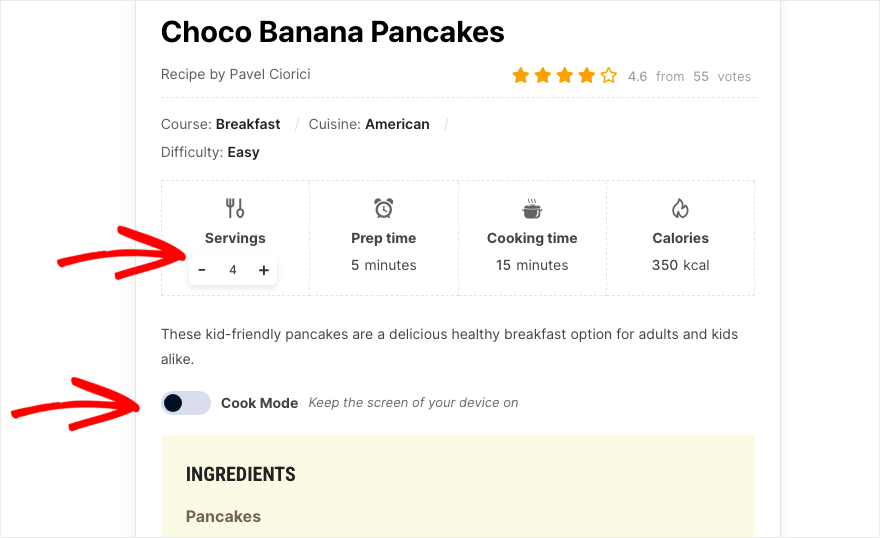880x538 pixels.
Task: Rate recipe with the third star
Action: click(565, 75)
